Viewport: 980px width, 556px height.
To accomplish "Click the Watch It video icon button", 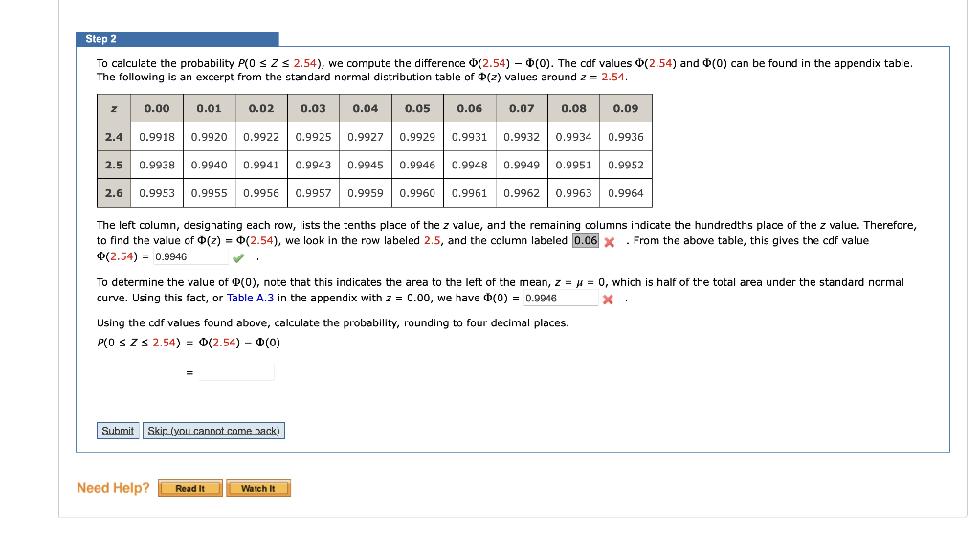I will [x=258, y=488].
